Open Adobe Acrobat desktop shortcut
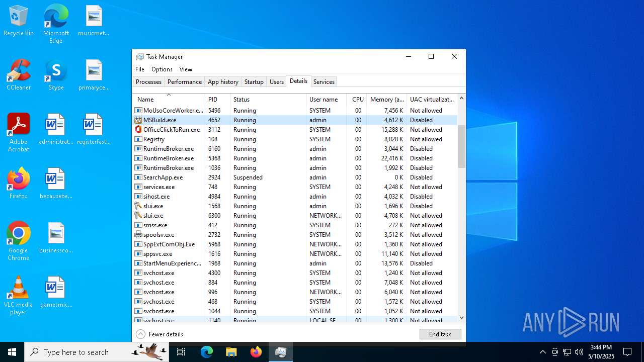Viewport: 644px width, 362px height. [19, 133]
